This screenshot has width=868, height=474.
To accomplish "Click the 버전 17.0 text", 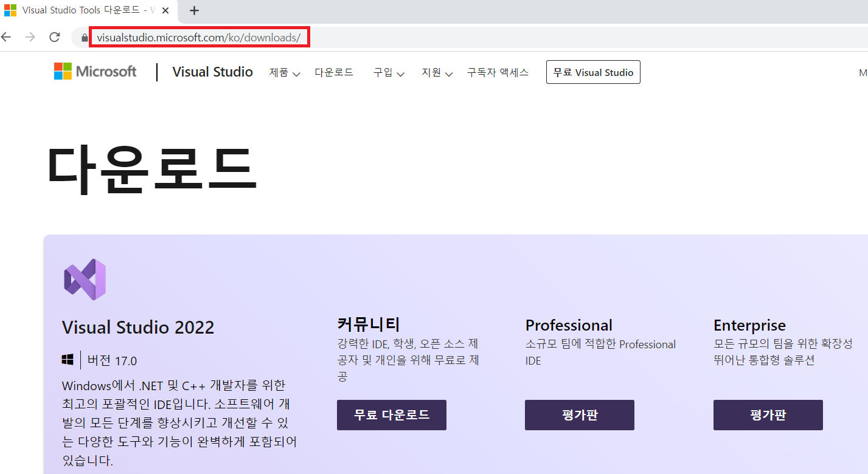I will [x=112, y=361].
